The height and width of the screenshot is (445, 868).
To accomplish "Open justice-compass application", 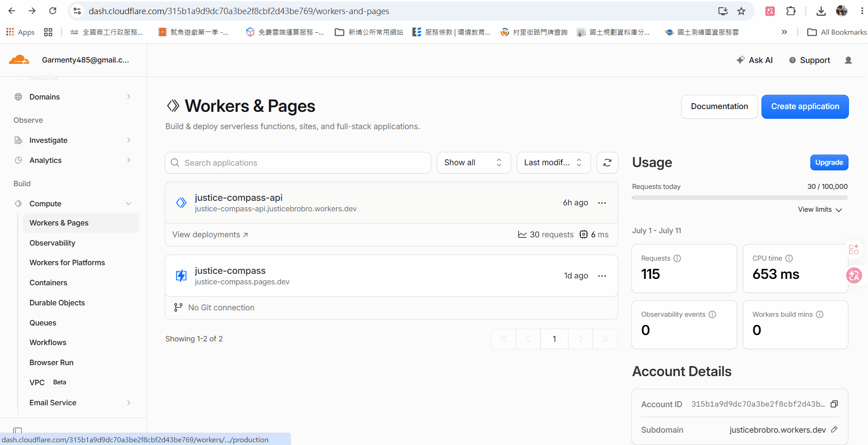I will [230, 271].
